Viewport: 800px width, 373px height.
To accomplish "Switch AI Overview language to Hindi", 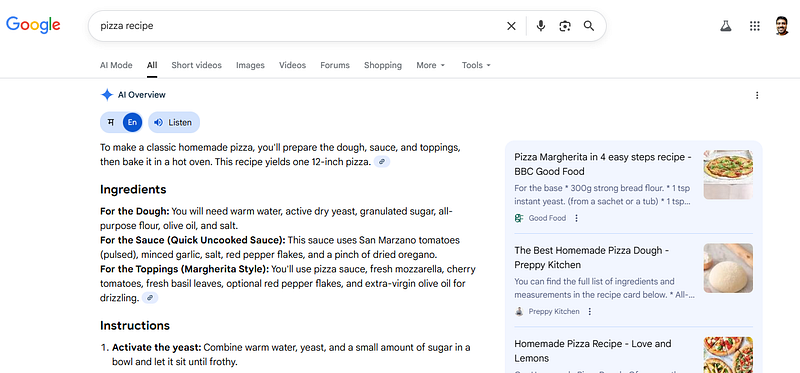I will point(111,122).
